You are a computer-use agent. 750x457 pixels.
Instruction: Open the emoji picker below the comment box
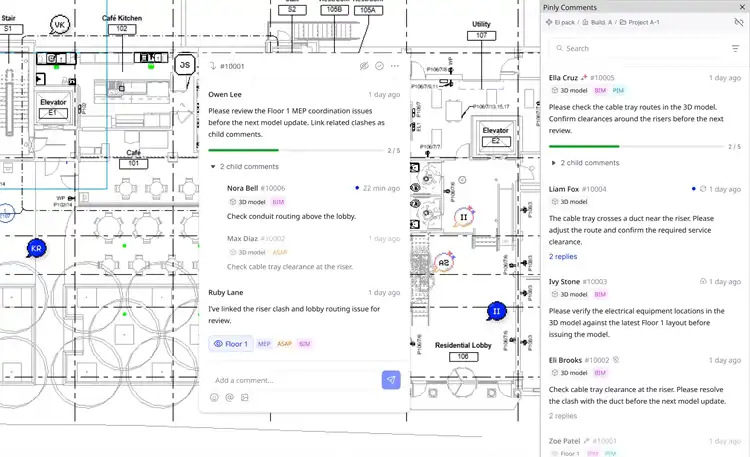(x=214, y=397)
